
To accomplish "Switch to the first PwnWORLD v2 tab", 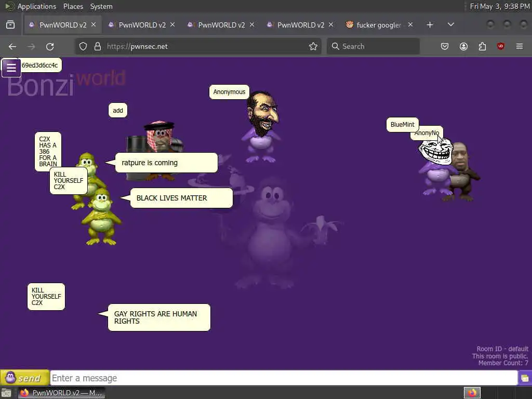I will point(63,25).
